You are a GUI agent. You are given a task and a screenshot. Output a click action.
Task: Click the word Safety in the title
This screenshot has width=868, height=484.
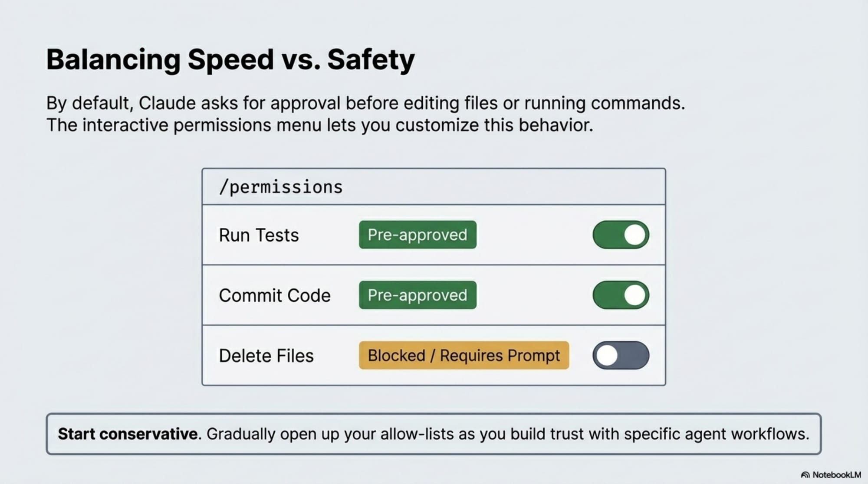click(371, 59)
